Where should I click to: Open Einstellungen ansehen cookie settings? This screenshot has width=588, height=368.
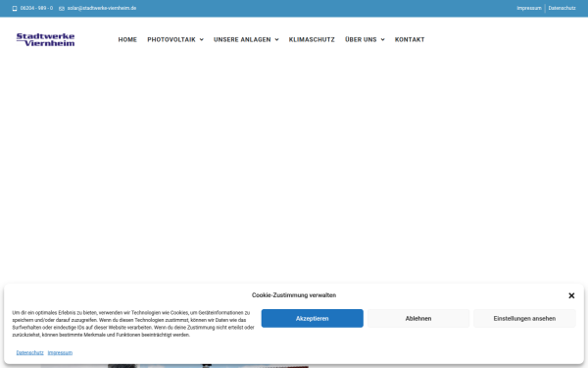[524, 318]
